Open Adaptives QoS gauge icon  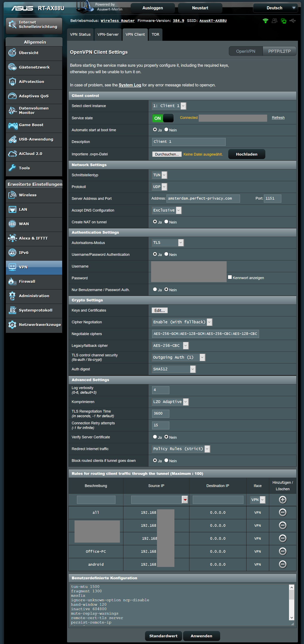[12, 96]
